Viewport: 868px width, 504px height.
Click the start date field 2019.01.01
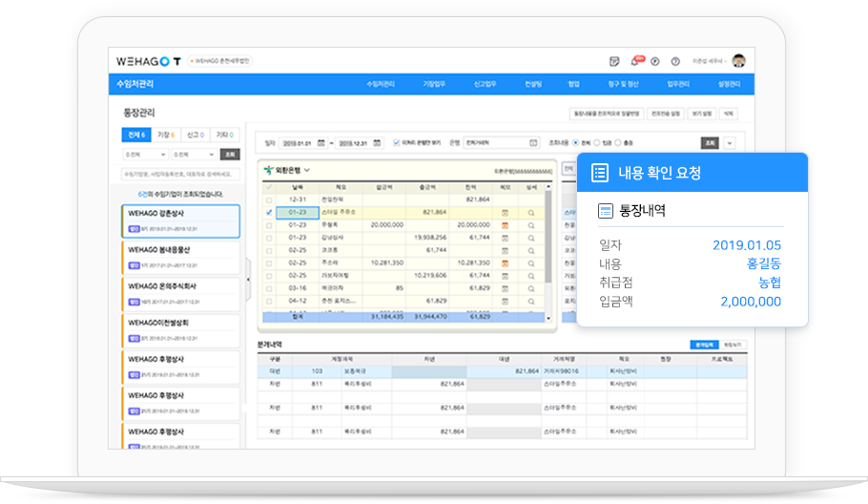(303, 143)
